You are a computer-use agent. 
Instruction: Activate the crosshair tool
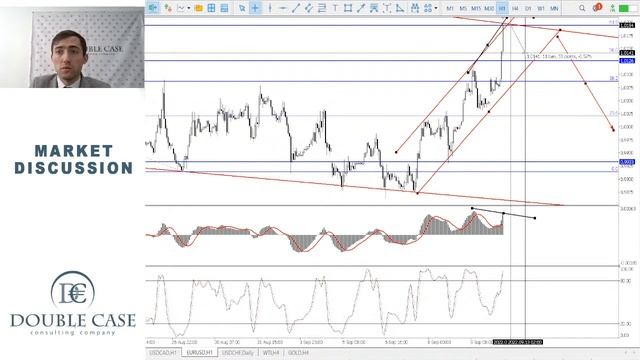coord(255,8)
